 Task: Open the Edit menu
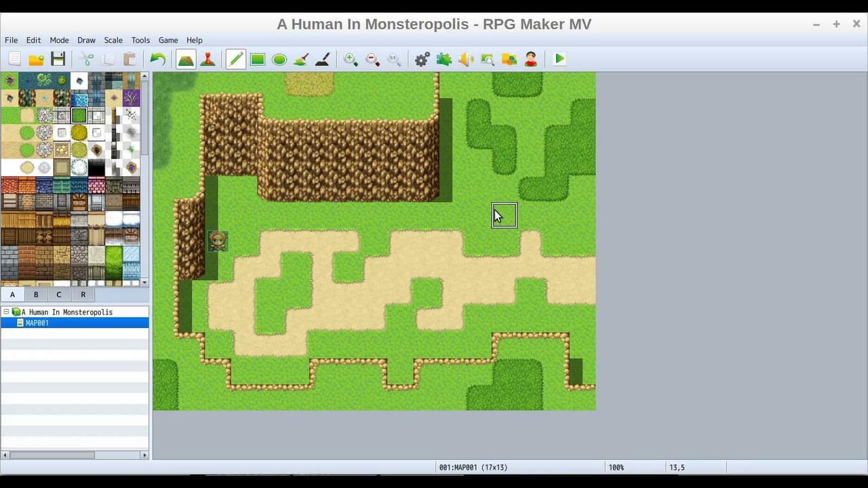[33, 40]
